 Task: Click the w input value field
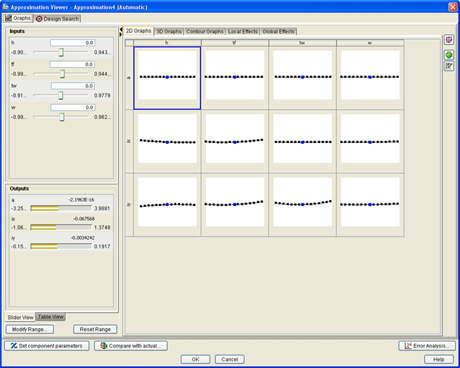(73, 107)
